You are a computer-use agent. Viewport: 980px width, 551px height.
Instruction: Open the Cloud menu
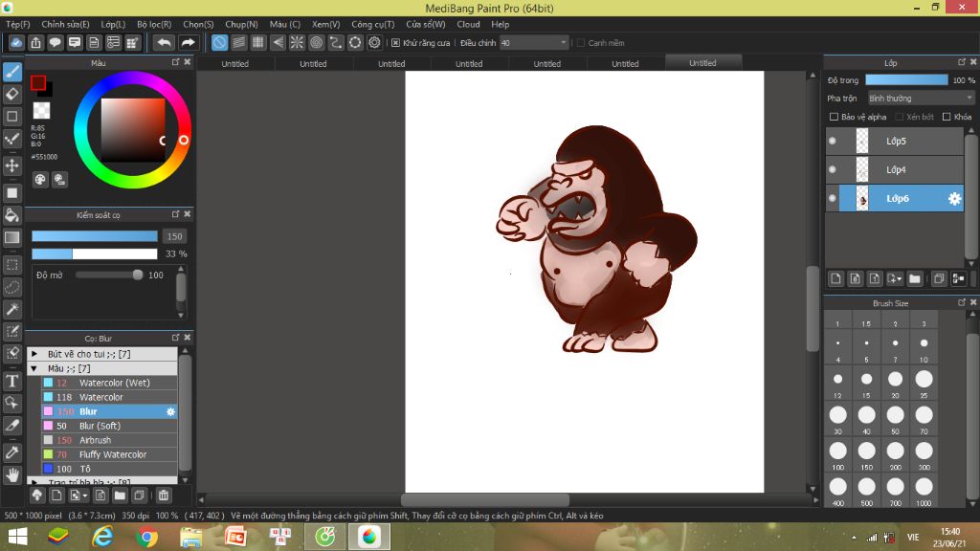pos(468,24)
